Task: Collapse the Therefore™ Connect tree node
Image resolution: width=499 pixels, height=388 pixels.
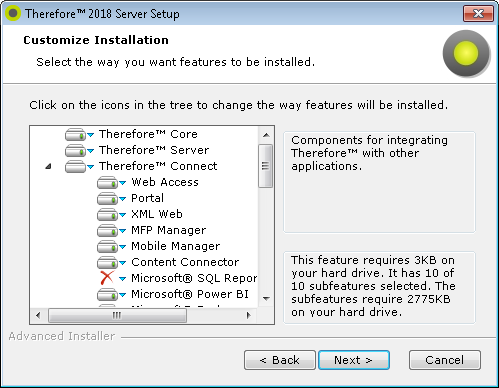Action: click(49, 166)
